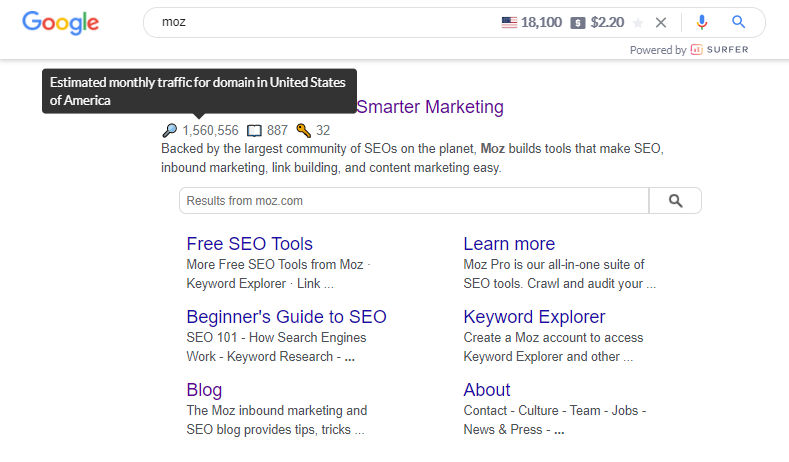Viewport: 789px width, 462px height.
Task: Click the US flag search volume icon
Action: point(509,22)
